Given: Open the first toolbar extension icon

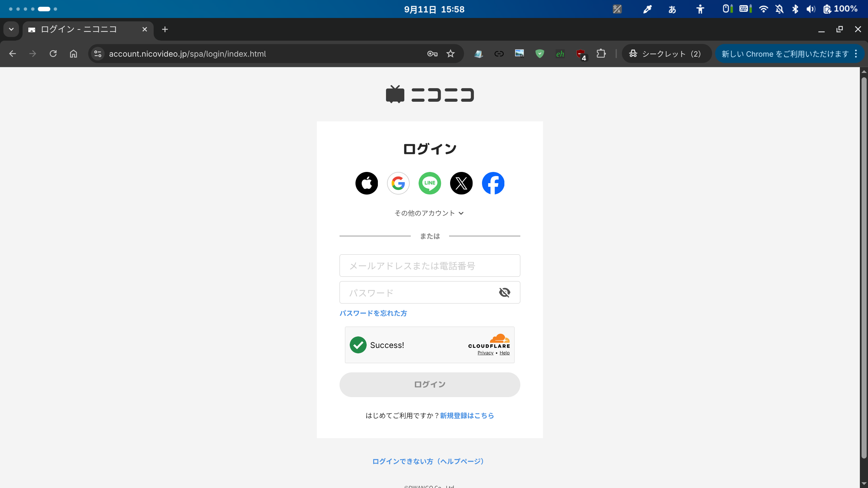Looking at the screenshot, I should point(479,54).
